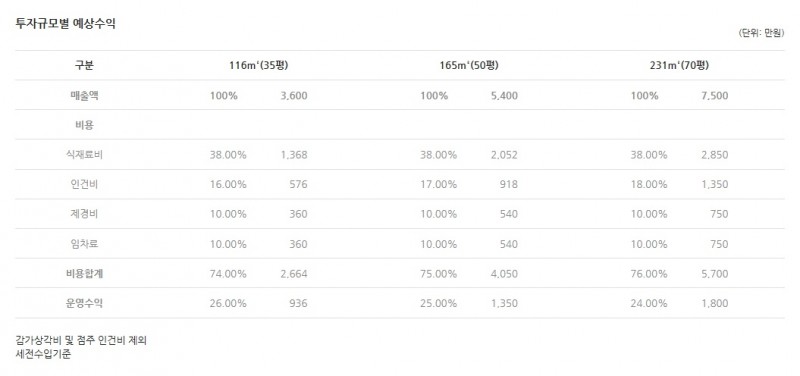Screen dimensions: 800x376
Task: Click the 임차료 row label
Action: click(x=84, y=244)
